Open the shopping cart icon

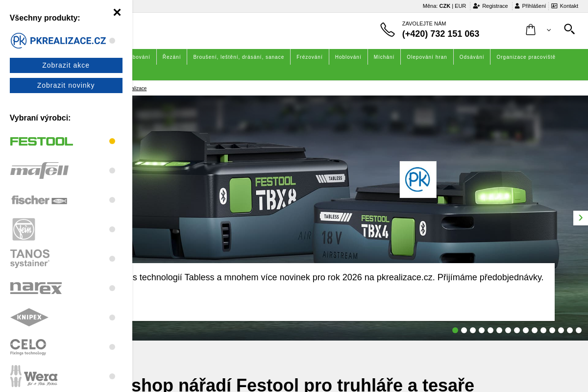(x=531, y=29)
